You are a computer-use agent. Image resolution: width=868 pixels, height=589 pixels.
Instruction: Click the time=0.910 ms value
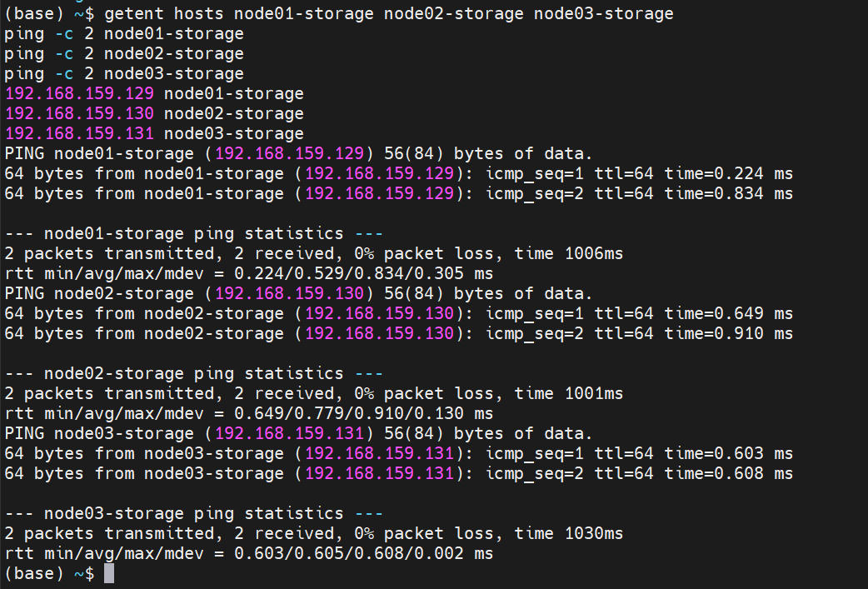[x=729, y=334]
